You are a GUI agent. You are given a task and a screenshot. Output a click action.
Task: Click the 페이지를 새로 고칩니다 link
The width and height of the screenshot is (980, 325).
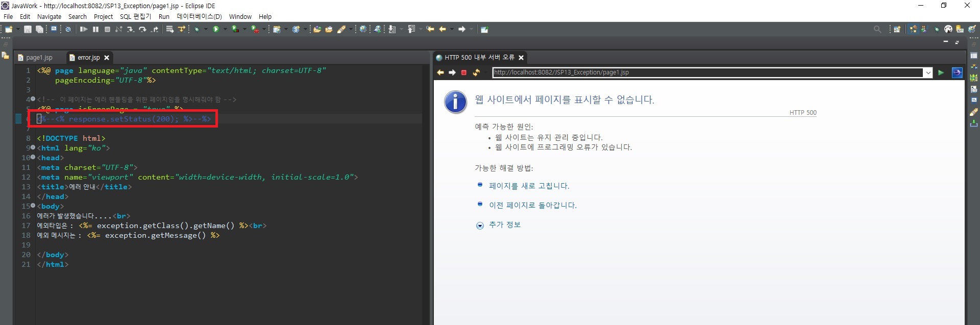[x=529, y=186]
